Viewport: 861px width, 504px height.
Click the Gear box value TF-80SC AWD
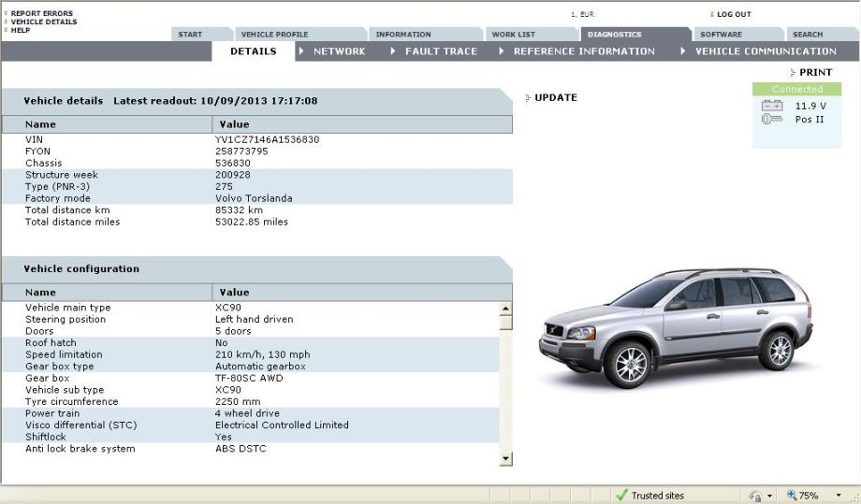pos(249,378)
